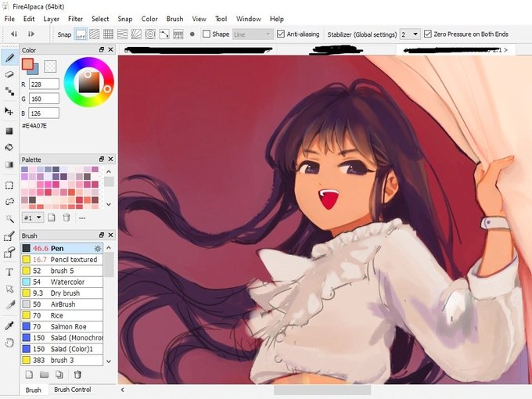Click the Palette panel scroll-up arrow
Screen dimensions: 532x399
pyautogui.click(x=109, y=171)
